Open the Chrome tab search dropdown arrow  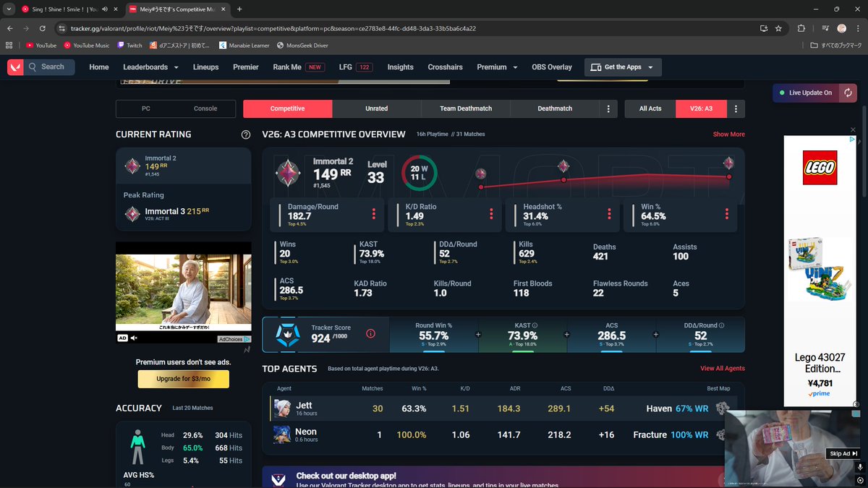tap(9, 9)
